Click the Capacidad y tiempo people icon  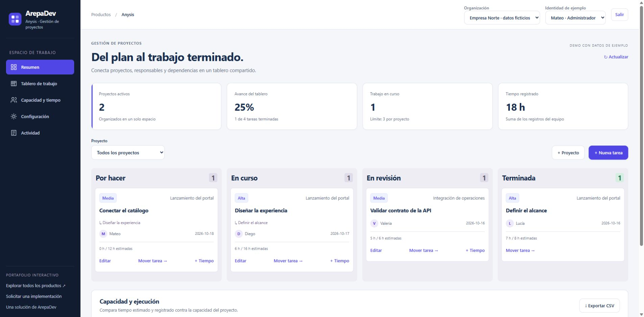coord(14,100)
